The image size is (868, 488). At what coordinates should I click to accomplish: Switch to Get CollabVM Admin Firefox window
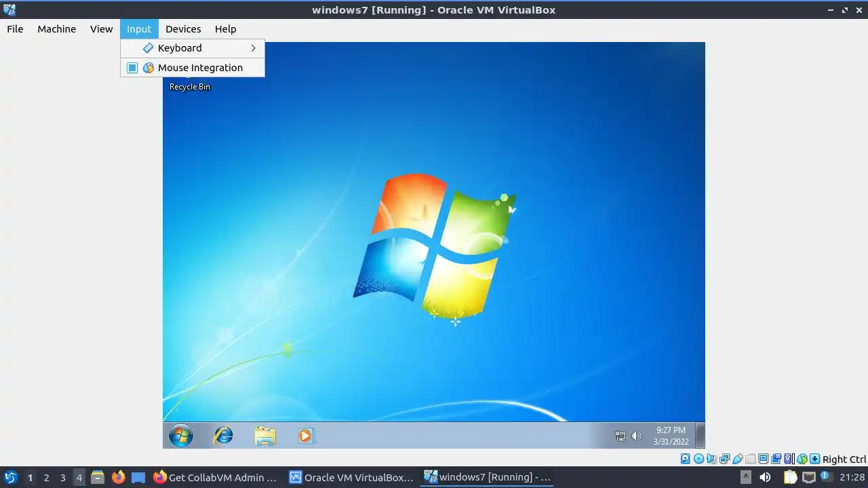pos(216,477)
